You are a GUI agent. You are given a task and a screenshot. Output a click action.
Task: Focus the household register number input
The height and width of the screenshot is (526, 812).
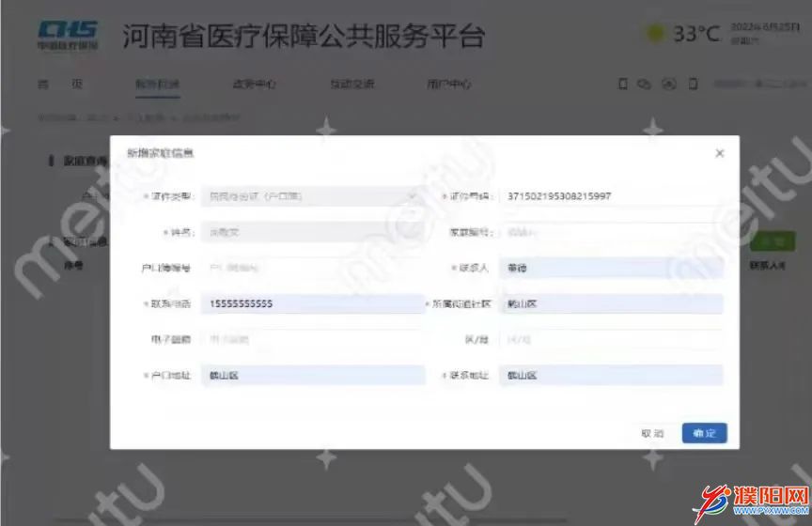[x=313, y=269]
